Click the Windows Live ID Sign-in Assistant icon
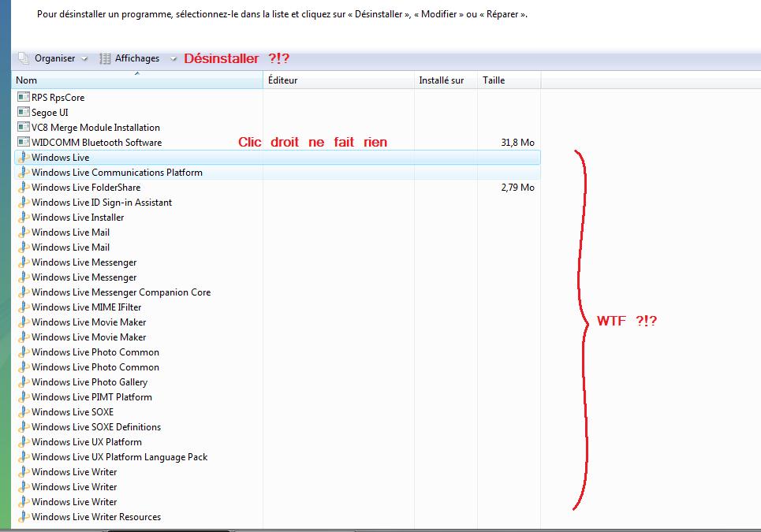The image size is (761, 532). coord(24,203)
